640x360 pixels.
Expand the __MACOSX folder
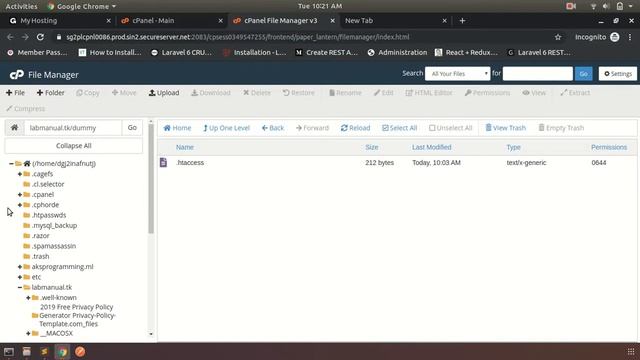[x=28, y=333]
